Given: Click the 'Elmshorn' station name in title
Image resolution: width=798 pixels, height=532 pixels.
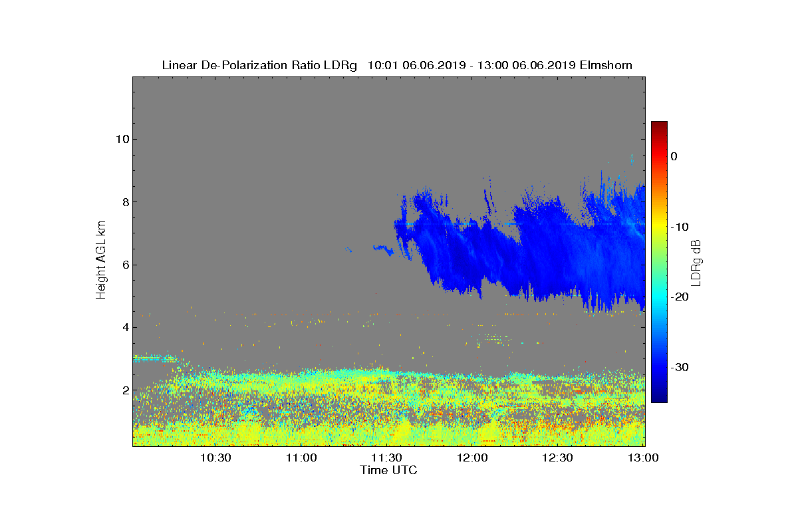Looking at the screenshot, I should click(606, 65).
